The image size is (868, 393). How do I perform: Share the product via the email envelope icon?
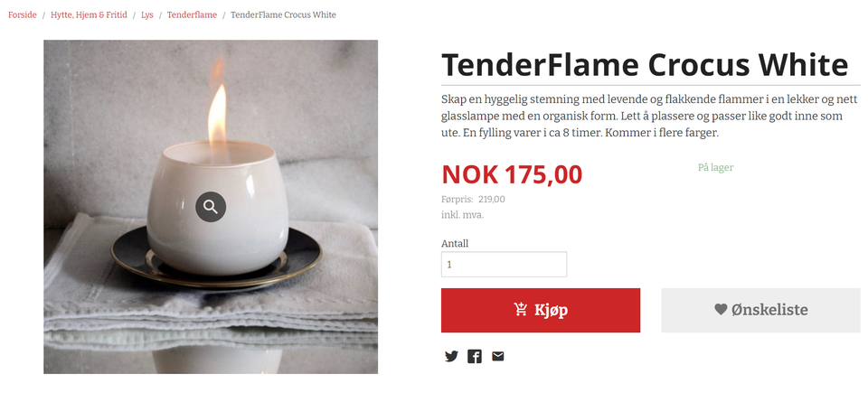click(x=497, y=356)
